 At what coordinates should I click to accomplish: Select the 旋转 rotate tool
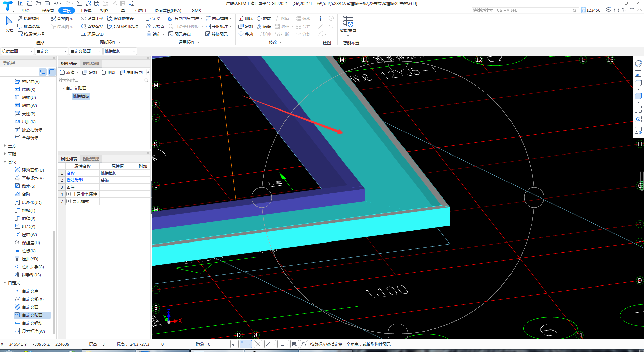coord(264,18)
